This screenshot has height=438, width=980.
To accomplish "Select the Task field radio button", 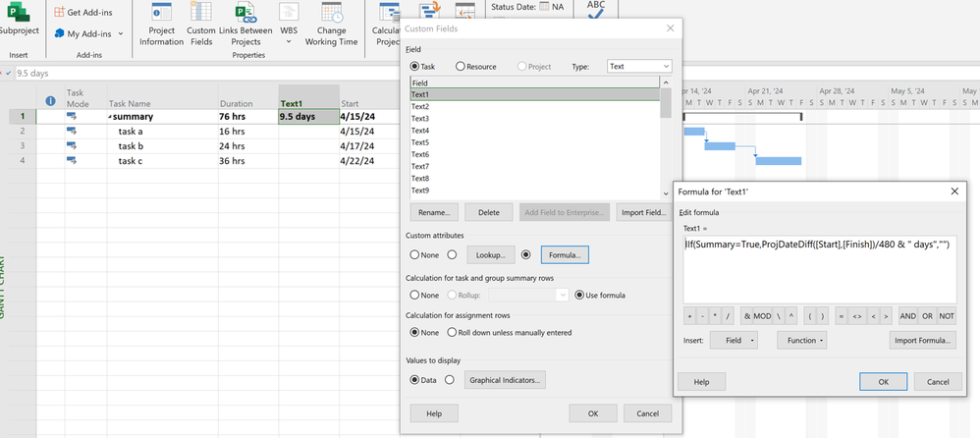I will (414, 66).
